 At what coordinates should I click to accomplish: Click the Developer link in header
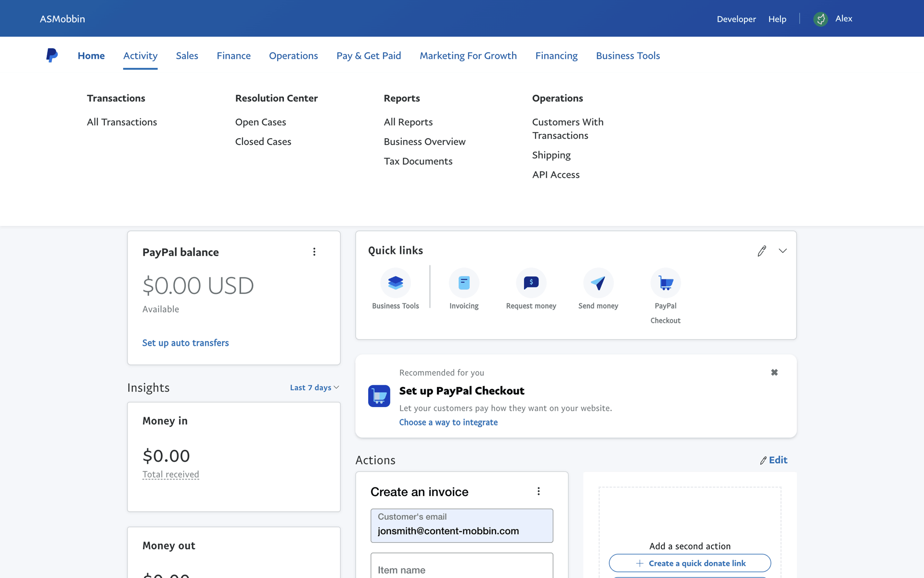coord(736,19)
